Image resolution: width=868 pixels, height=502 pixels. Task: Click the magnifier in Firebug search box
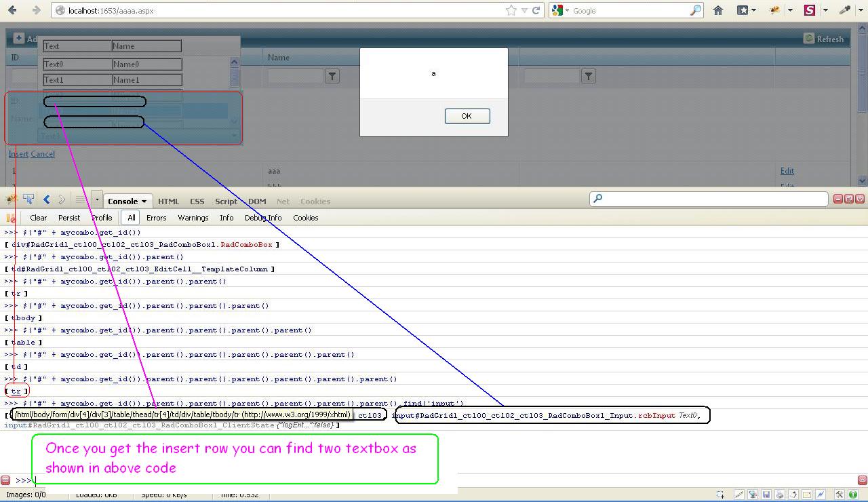(x=597, y=199)
